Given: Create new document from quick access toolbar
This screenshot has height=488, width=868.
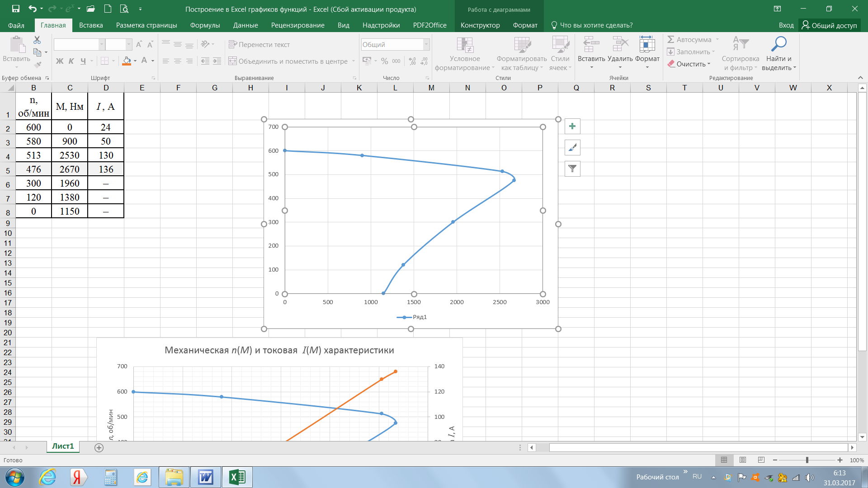Looking at the screenshot, I should point(108,9).
